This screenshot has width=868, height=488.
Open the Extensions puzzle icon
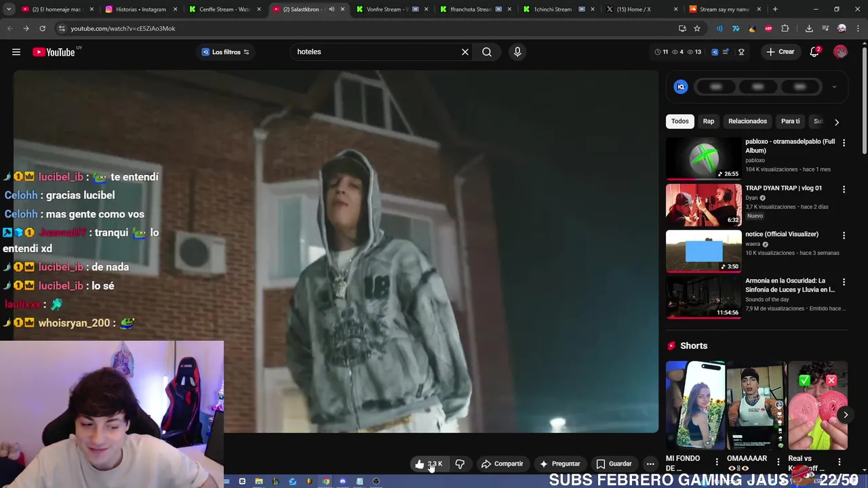[785, 28]
